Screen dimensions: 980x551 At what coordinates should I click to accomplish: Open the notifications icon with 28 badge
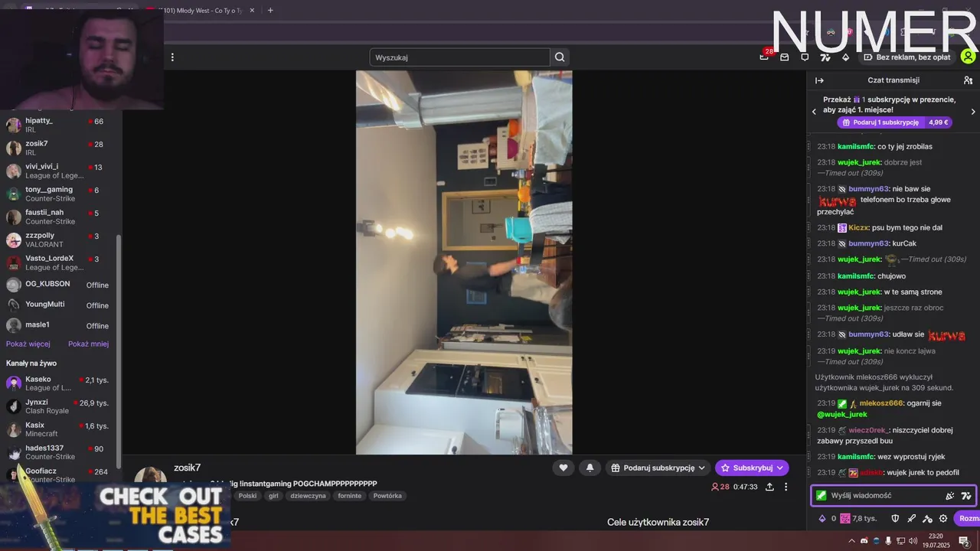[764, 57]
